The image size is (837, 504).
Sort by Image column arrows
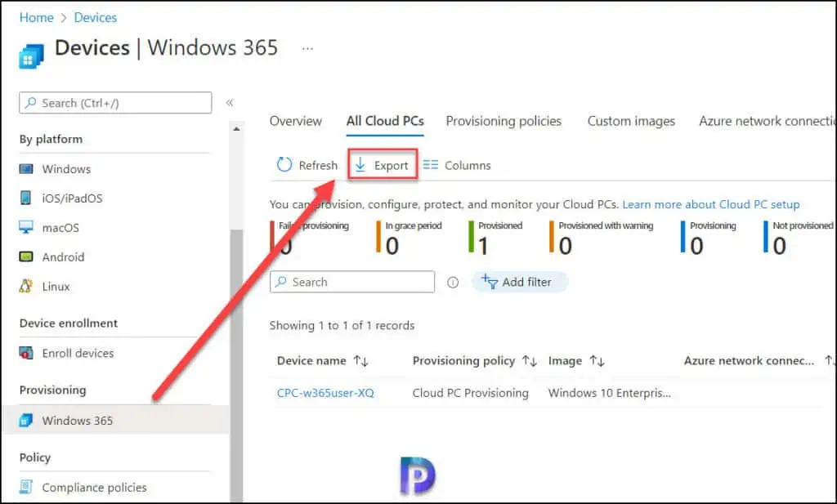tap(597, 361)
